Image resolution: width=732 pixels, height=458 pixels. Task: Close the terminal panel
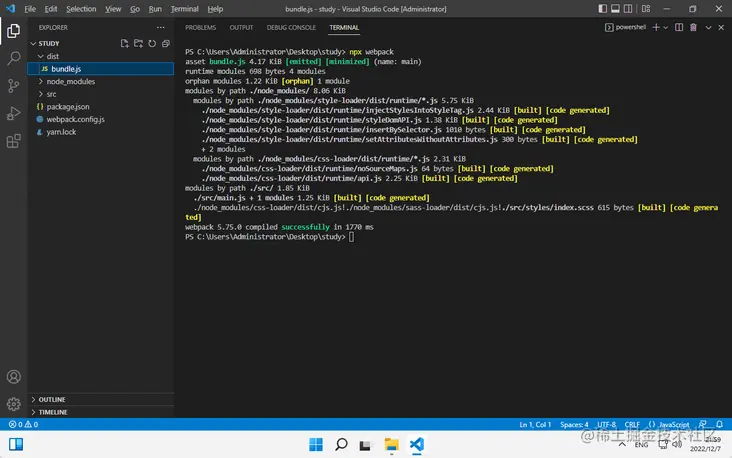coord(721,28)
